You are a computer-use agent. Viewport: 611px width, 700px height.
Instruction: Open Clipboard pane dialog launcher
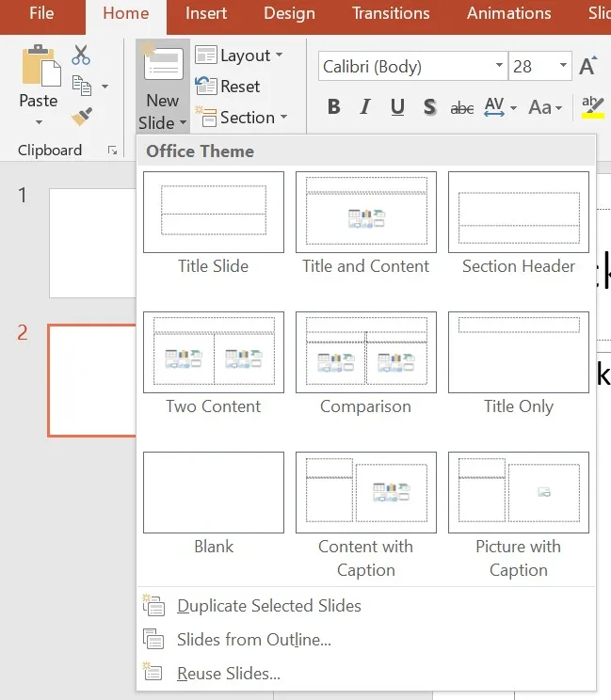(113, 151)
